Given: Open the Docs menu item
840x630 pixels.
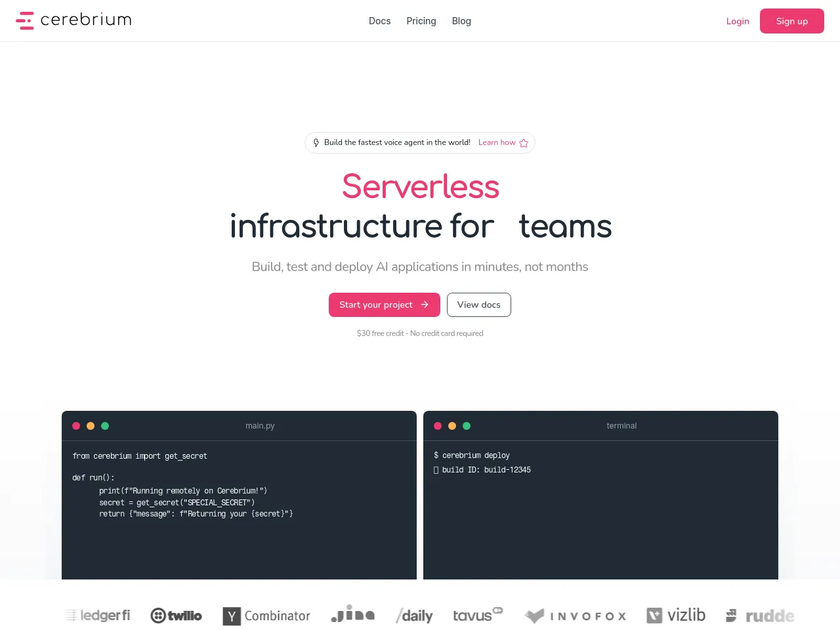Looking at the screenshot, I should click(x=379, y=21).
